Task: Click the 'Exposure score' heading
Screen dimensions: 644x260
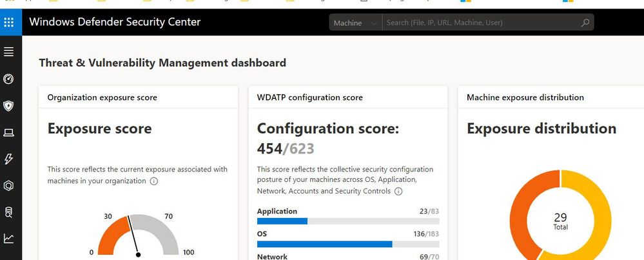Action: pyautogui.click(x=99, y=128)
